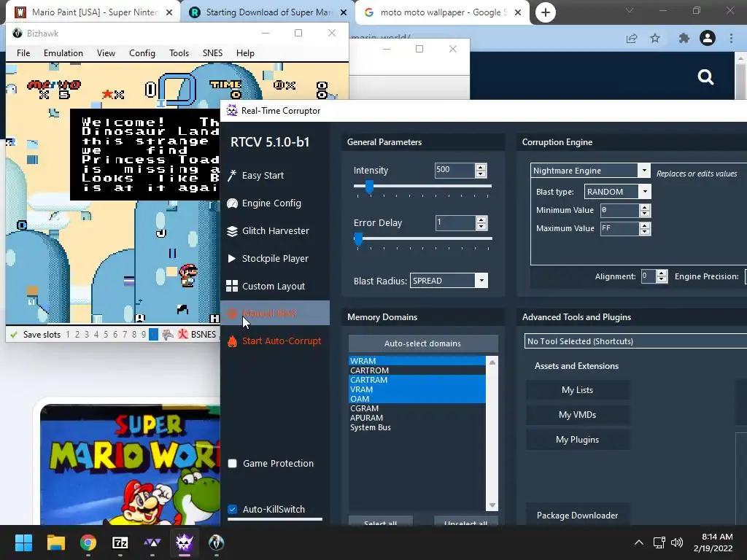Select CARTROM in memory domains
747x560 pixels.
tap(417, 370)
